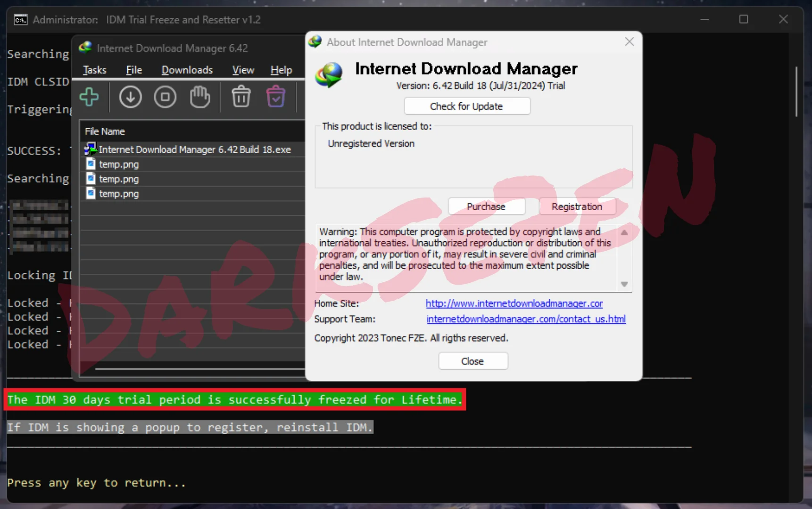Screen dimensions: 812x509
Task: Click the exe file icon in download list
Action: coord(91,149)
